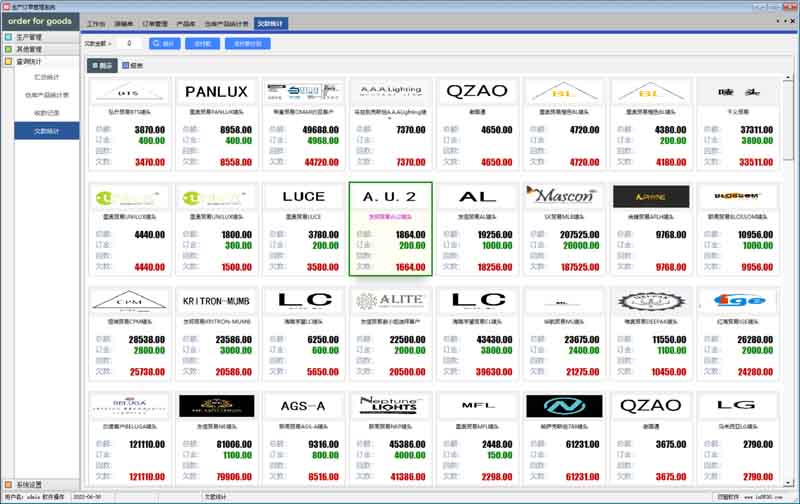The width and height of the screenshot is (800, 504).
Task: Click the list view icon beside the card view tab
Action: coord(126,65)
